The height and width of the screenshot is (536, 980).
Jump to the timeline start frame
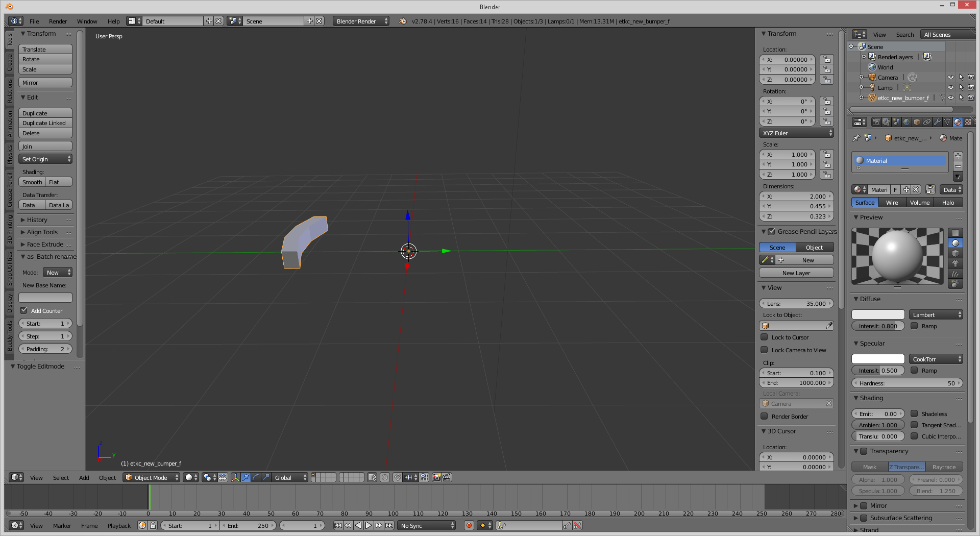pyautogui.click(x=338, y=525)
